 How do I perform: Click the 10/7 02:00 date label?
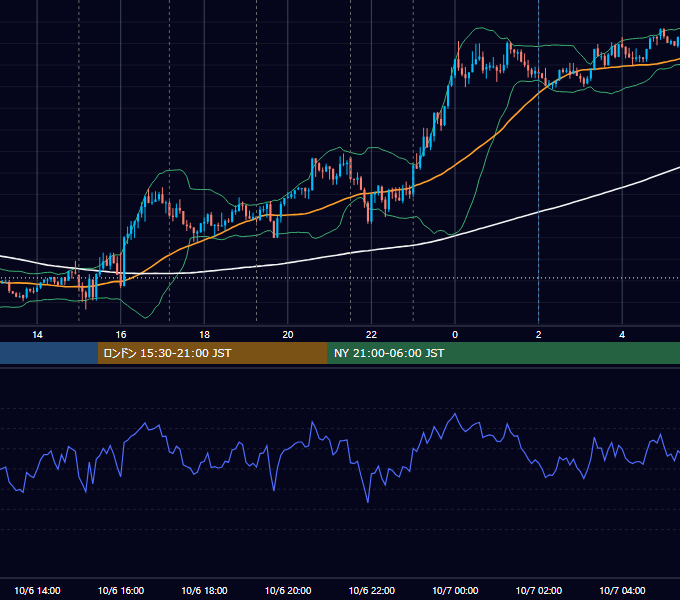pos(539,590)
